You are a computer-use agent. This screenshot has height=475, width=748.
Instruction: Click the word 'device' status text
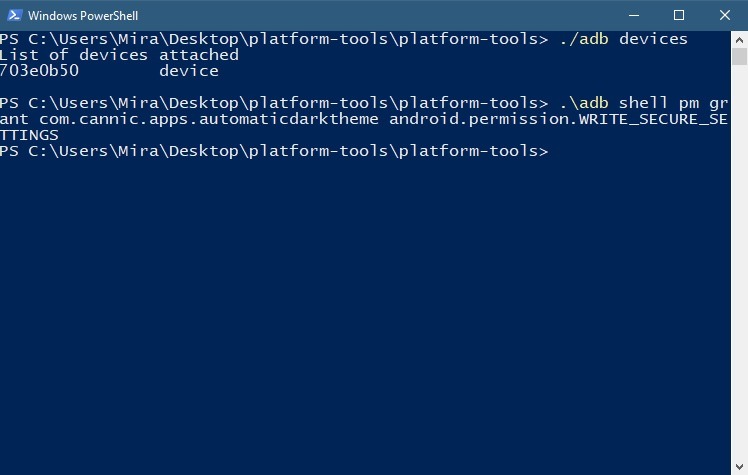pyautogui.click(x=189, y=71)
